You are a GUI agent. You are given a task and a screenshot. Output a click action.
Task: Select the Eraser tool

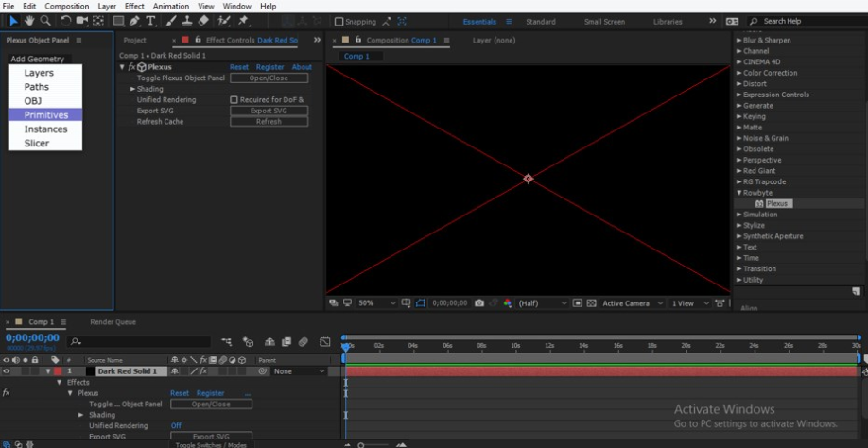point(203,21)
